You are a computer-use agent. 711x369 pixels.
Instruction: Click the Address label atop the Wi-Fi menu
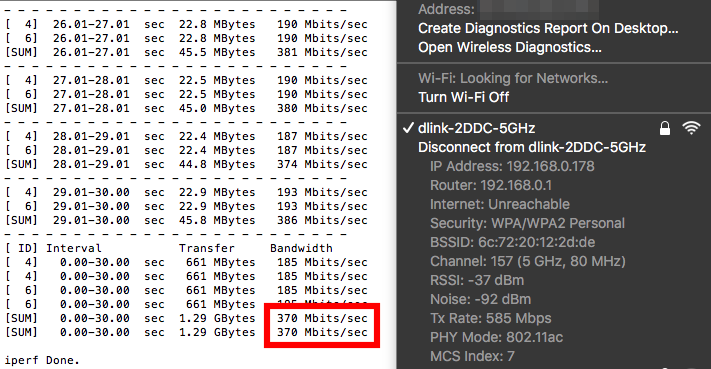pyautogui.click(x=446, y=9)
